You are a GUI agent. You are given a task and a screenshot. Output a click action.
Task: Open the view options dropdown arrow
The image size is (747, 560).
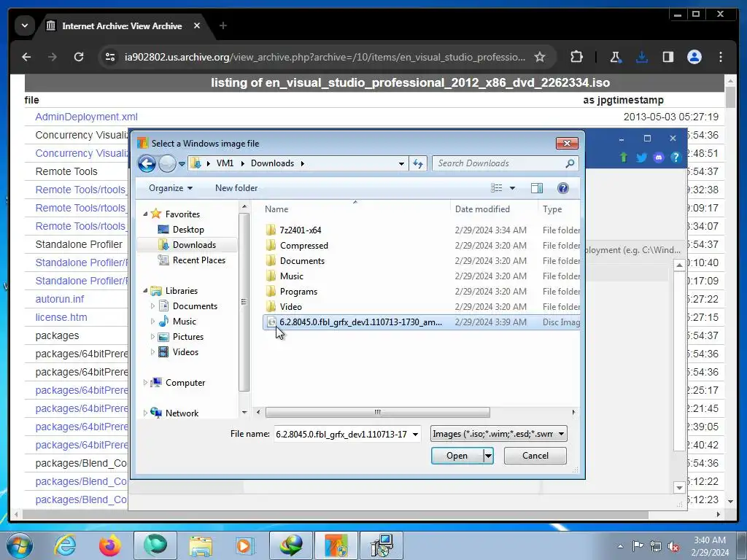click(513, 188)
